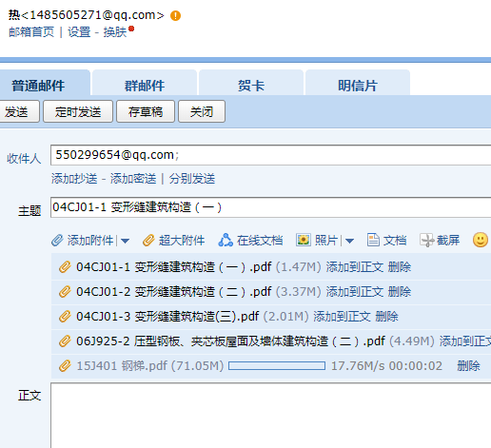Click the 照片 picture icon
491x448 pixels.
pos(304,240)
